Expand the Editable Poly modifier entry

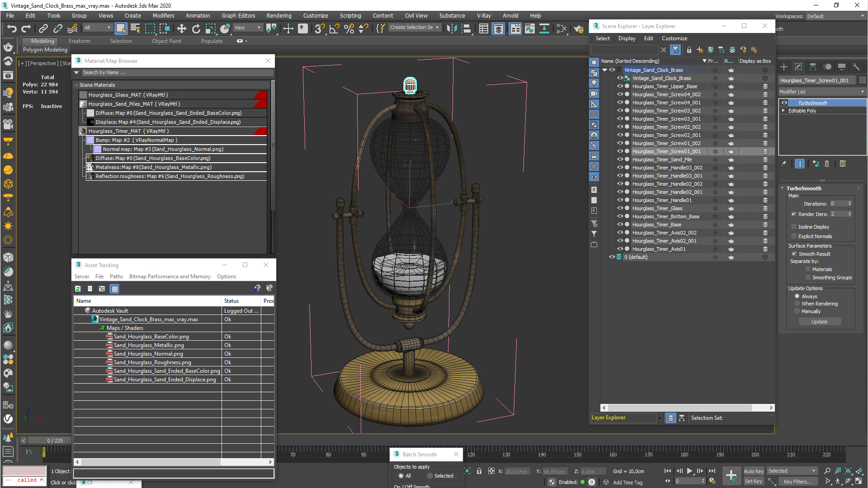783,111
